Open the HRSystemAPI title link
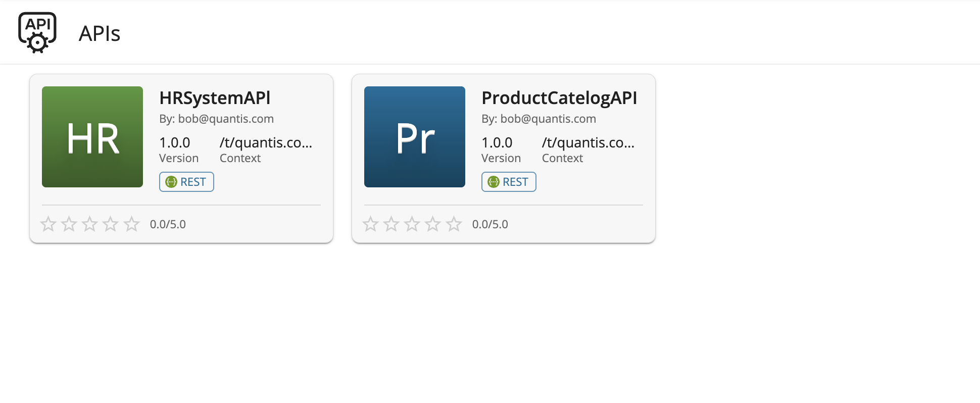Image resolution: width=980 pixels, height=403 pixels. tap(215, 97)
